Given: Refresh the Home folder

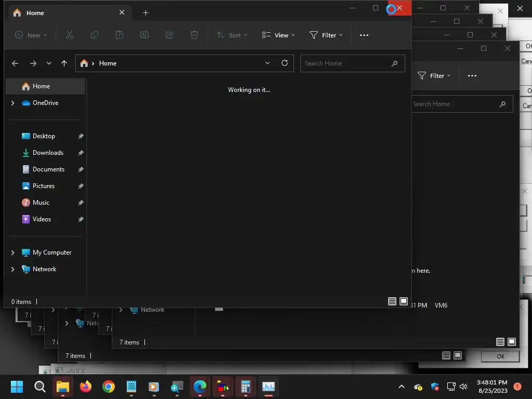Looking at the screenshot, I should [x=285, y=63].
